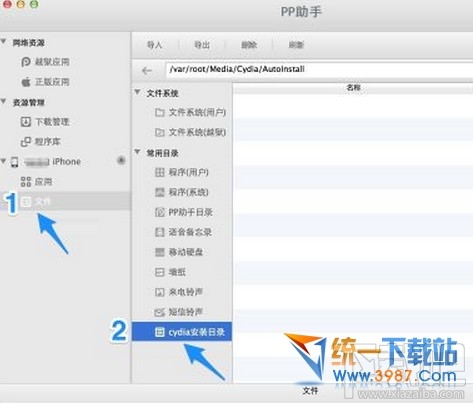
Task: Collapse the 网络资源 section
Action: pyautogui.click(x=4, y=42)
